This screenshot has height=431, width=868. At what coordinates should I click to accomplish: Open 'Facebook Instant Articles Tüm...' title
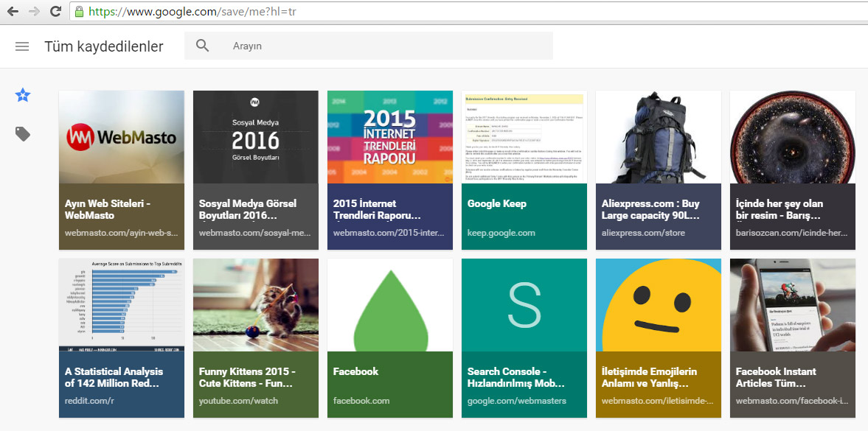point(776,377)
